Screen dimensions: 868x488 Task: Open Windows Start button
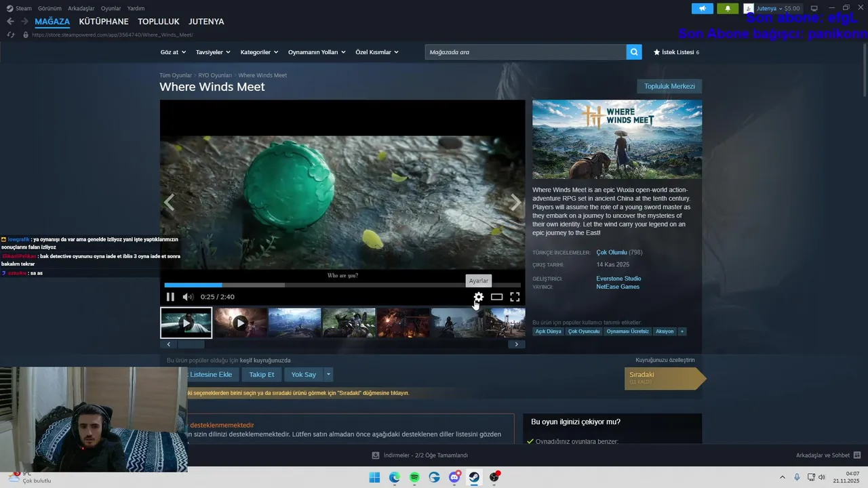(374, 477)
